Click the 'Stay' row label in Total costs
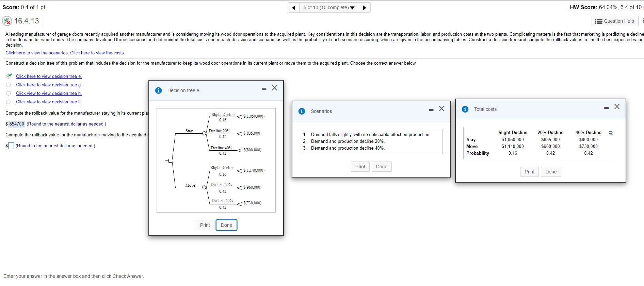 click(471, 139)
